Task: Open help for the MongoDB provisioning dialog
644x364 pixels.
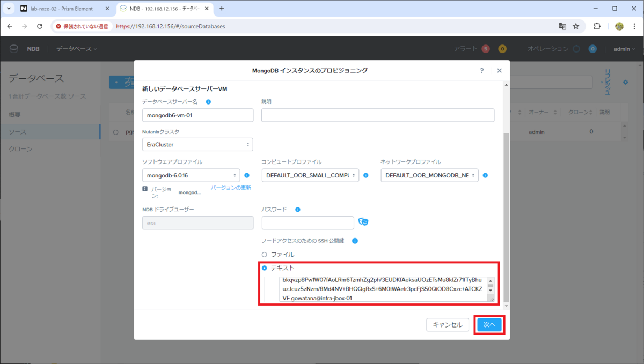Action: 482,70
